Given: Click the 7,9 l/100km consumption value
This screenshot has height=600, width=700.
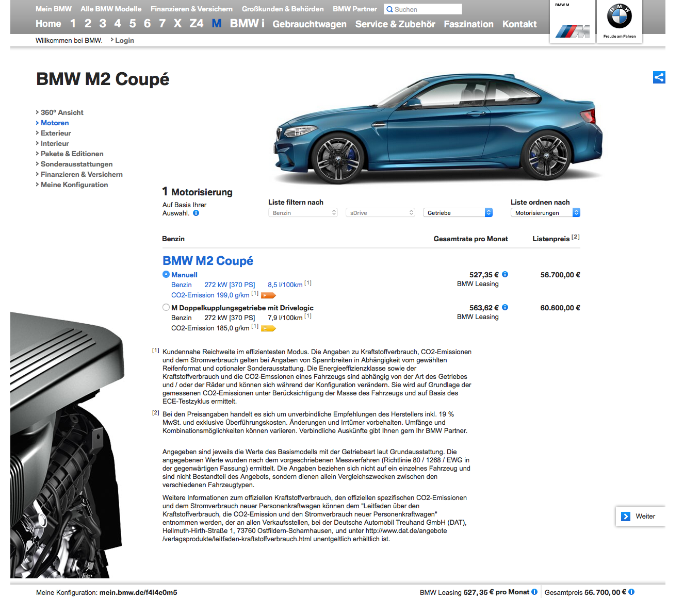Looking at the screenshot, I should pos(285,318).
